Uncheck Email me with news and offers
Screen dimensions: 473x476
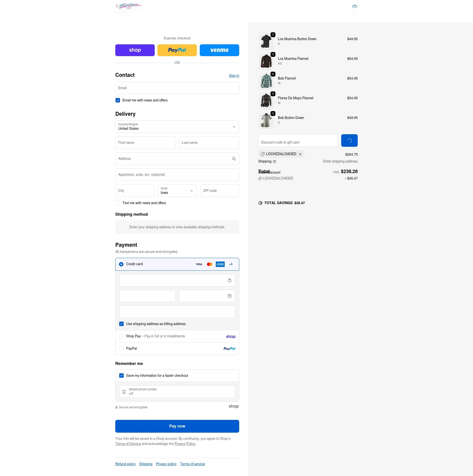(118, 100)
